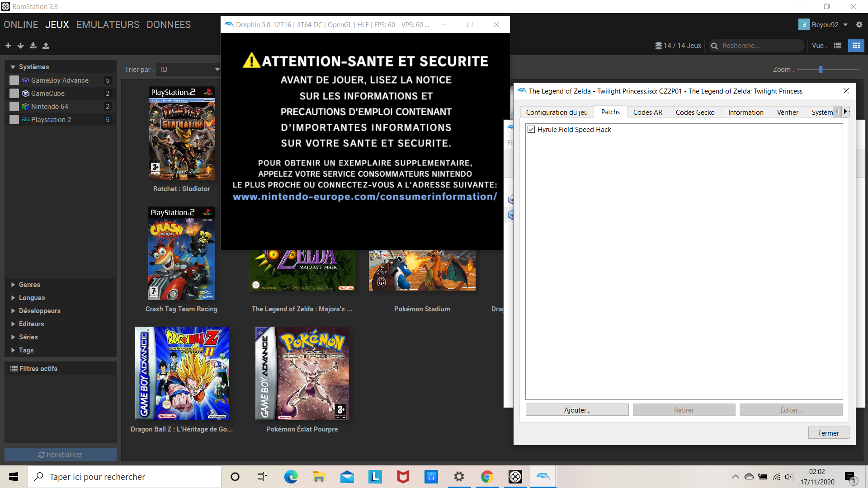868x488 pixels.
Task: Expand the Genres filter
Action: [13, 285]
